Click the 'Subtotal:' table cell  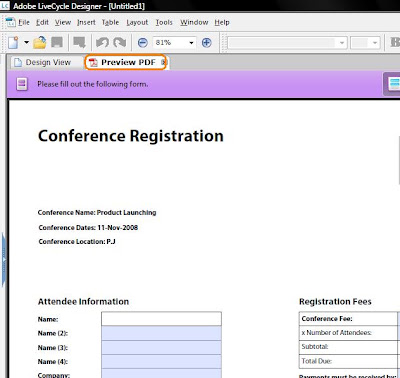[348, 347]
